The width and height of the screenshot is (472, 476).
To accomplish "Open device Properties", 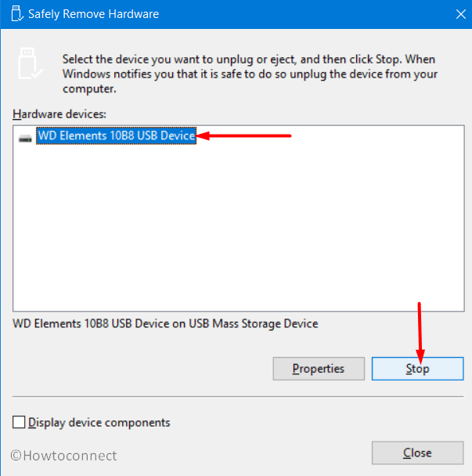I will [x=319, y=369].
